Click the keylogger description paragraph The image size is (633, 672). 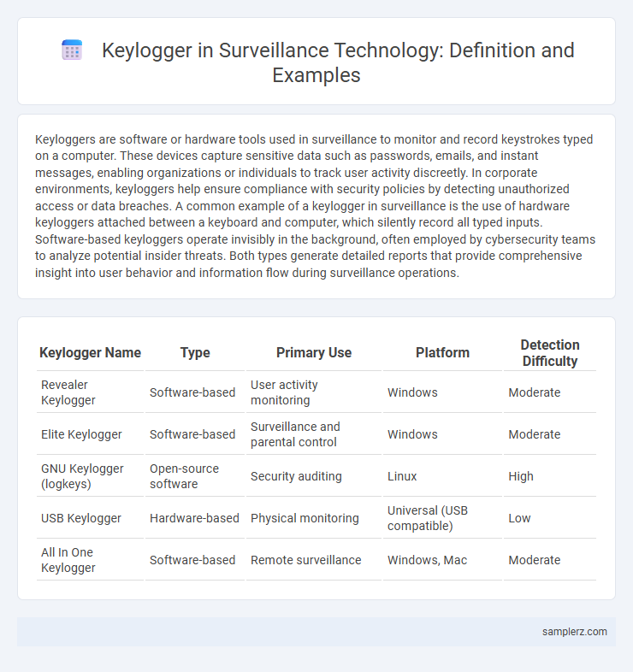click(315, 206)
